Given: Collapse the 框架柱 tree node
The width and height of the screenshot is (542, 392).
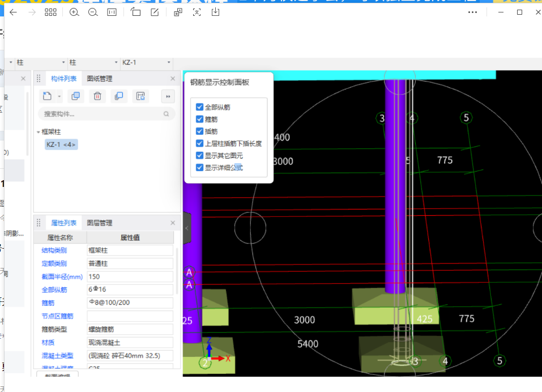Looking at the screenshot, I should 38,132.
